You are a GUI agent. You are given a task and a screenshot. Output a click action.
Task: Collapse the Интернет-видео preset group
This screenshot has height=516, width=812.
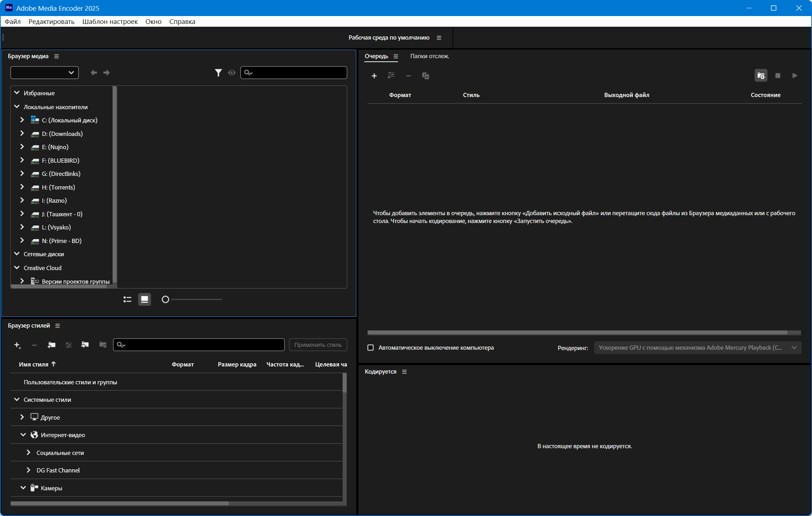click(23, 435)
